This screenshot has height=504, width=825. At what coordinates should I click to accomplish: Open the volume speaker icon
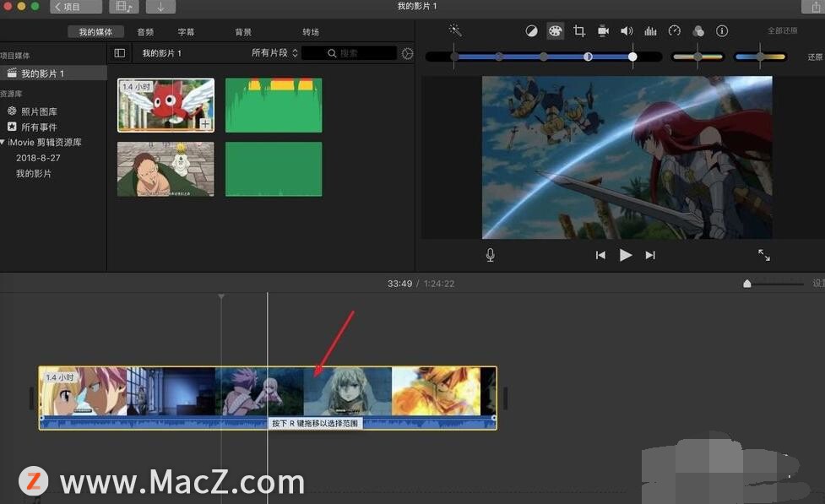click(627, 31)
